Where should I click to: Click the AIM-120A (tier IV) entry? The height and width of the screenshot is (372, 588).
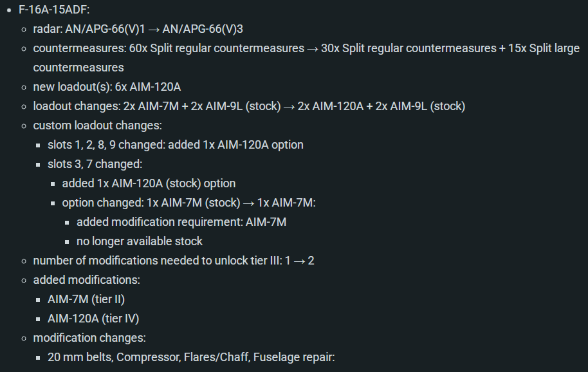tap(93, 319)
